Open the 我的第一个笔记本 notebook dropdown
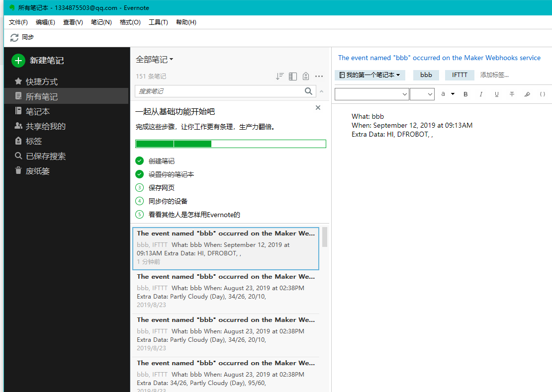Viewport: 552px width, 392px height. [370, 75]
